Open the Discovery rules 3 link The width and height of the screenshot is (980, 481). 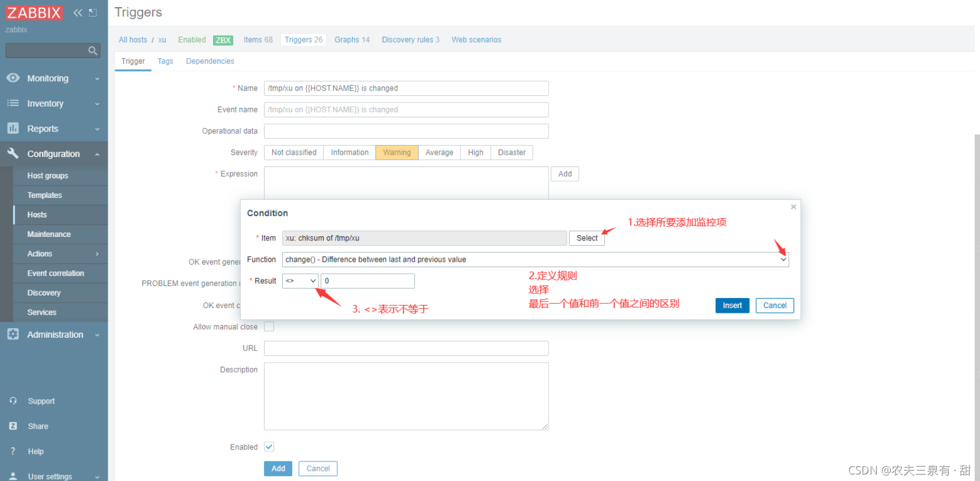click(411, 40)
